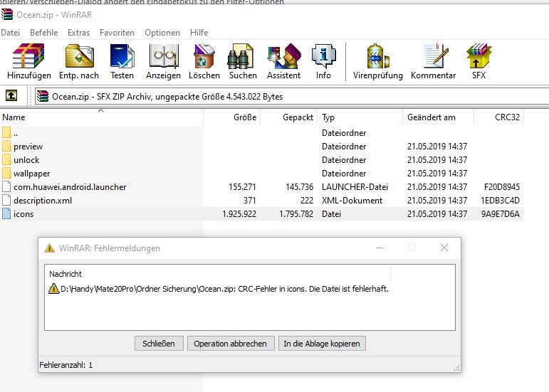
Task: Sort by the Gepackt column header
Action: [x=289, y=117]
